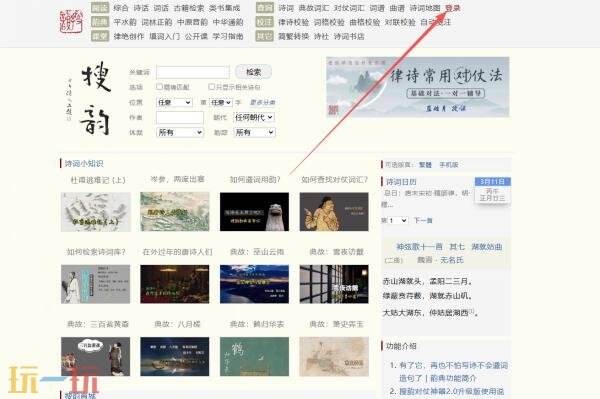Click the red seal logo of Sou-Yun

(71, 21)
